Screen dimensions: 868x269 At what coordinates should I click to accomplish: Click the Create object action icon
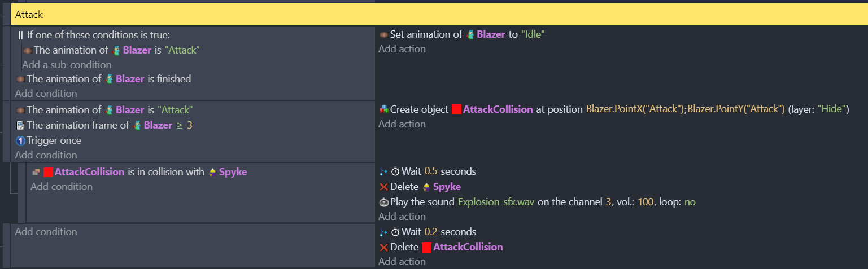[383, 109]
